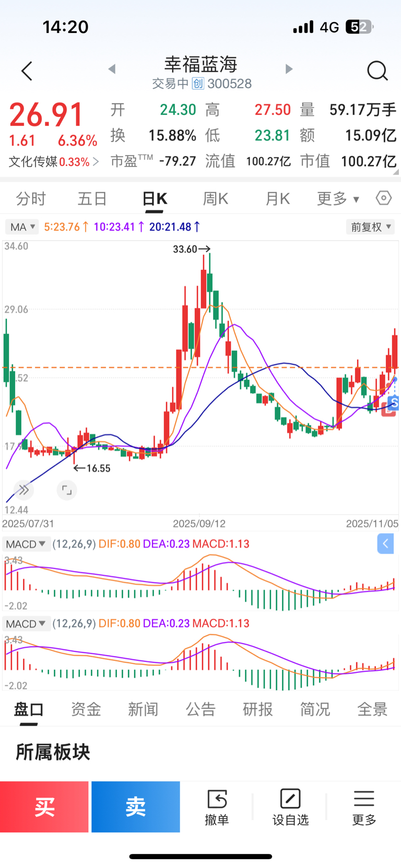
Task: Tap the volume value 59.17万手
Action: pos(363,110)
